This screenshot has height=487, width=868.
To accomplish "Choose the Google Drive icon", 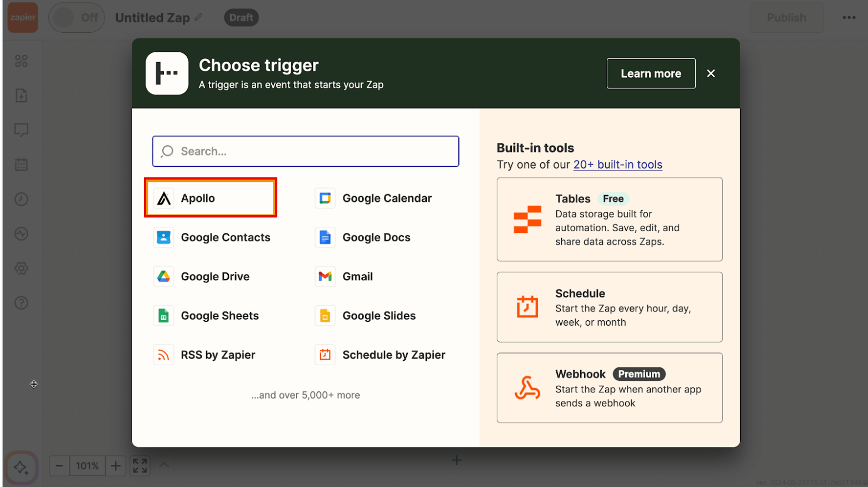I will 163,276.
